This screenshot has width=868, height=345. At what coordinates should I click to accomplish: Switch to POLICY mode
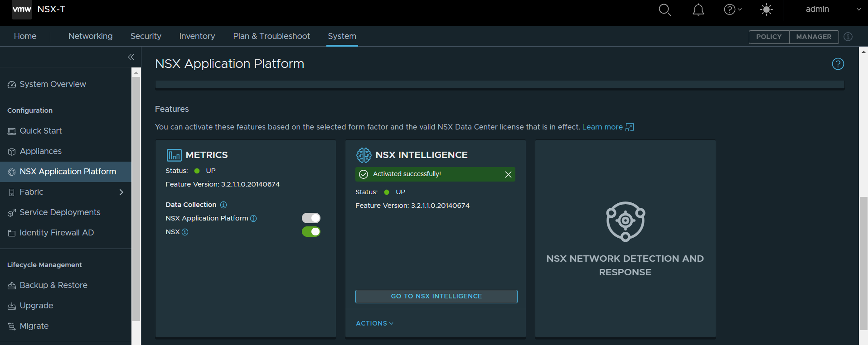tap(769, 37)
